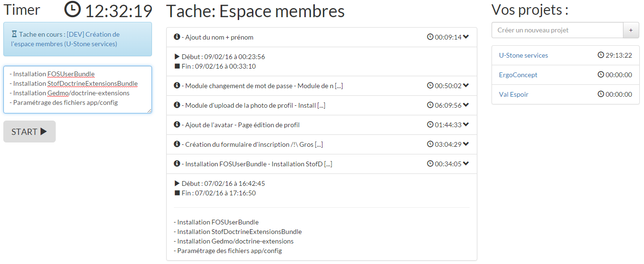644x264 pixels.
Task: Focus the 'Créer un nouveau projet' field
Action: click(557, 30)
